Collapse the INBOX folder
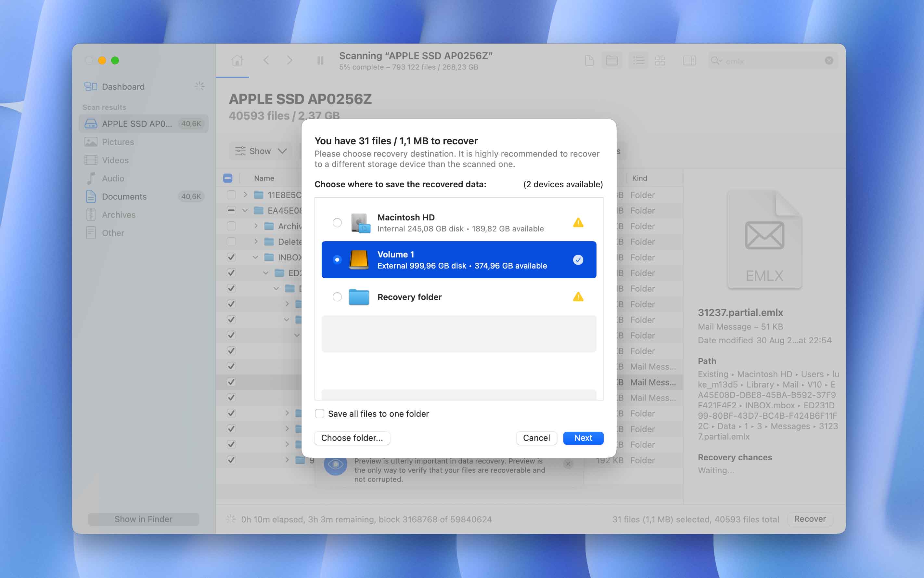The image size is (924, 578). point(255,257)
